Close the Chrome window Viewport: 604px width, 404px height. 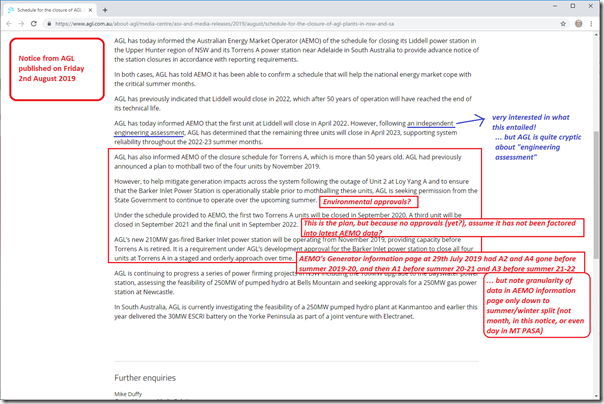coord(591,6)
